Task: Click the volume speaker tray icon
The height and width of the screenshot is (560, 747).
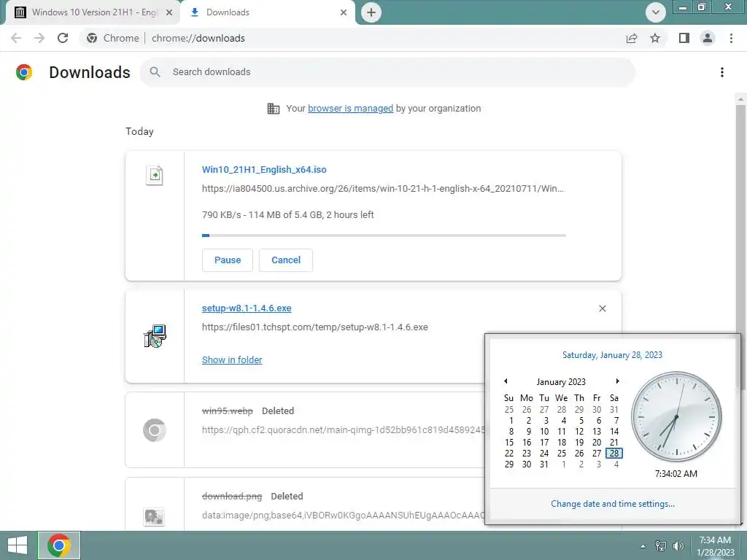Action: [x=678, y=546]
